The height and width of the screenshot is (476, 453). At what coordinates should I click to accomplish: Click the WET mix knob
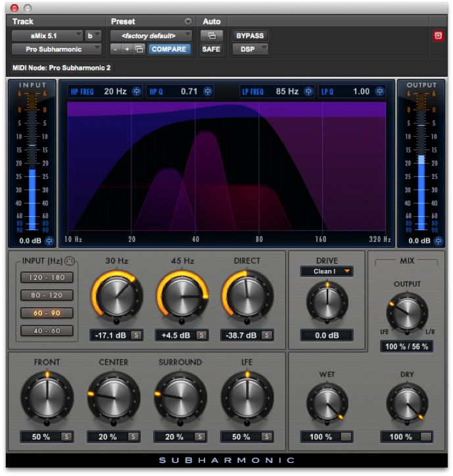pyautogui.click(x=327, y=404)
